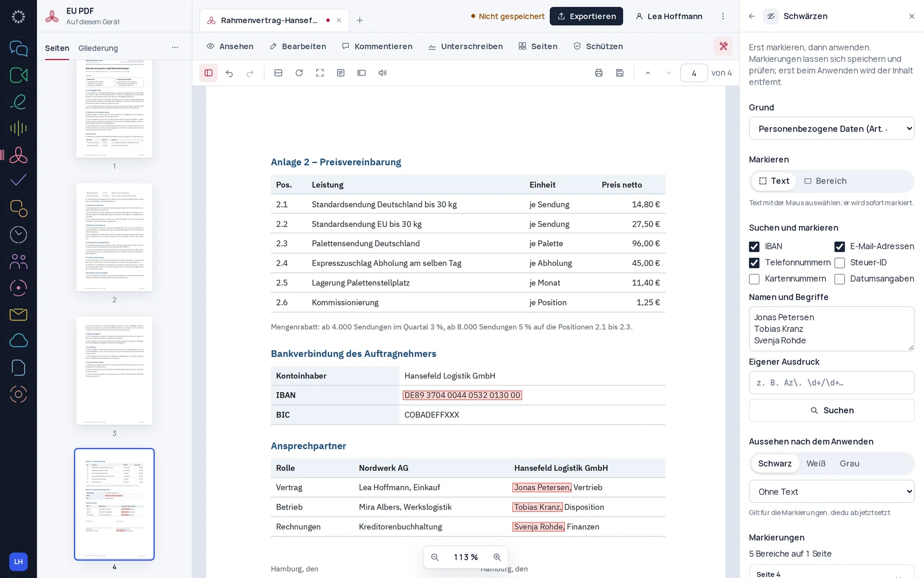This screenshot has height=578, width=924.
Task: Uncheck the IBAN checkbox
Action: pyautogui.click(x=754, y=247)
